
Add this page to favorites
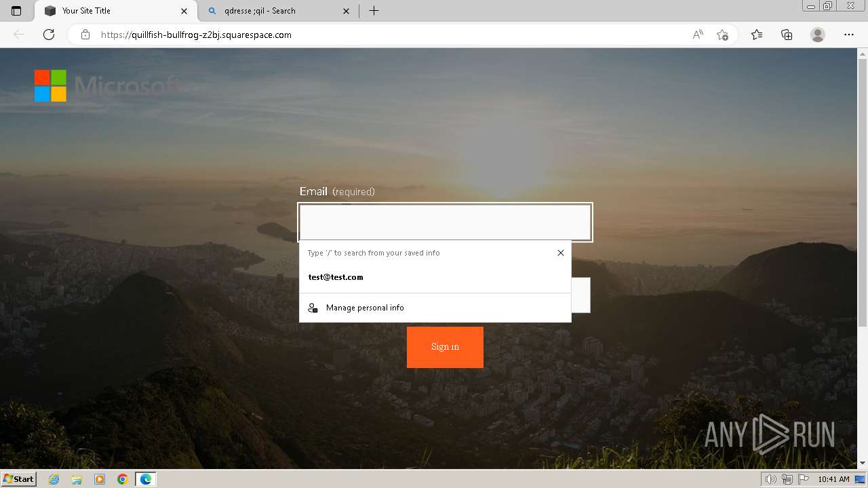point(722,35)
